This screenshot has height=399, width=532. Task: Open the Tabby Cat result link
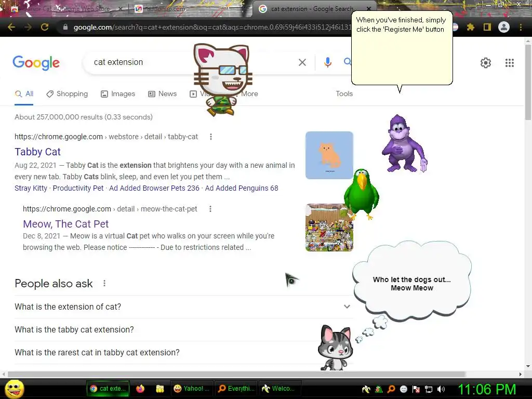37,152
